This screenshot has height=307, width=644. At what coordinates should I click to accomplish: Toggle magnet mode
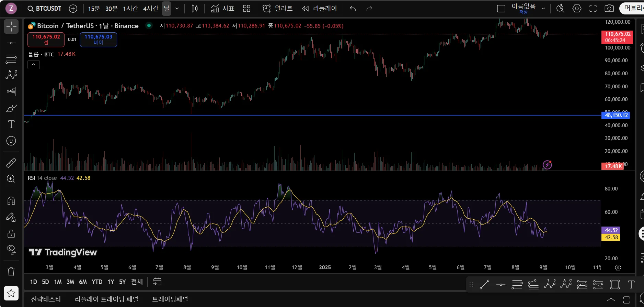[x=11, y=200]
